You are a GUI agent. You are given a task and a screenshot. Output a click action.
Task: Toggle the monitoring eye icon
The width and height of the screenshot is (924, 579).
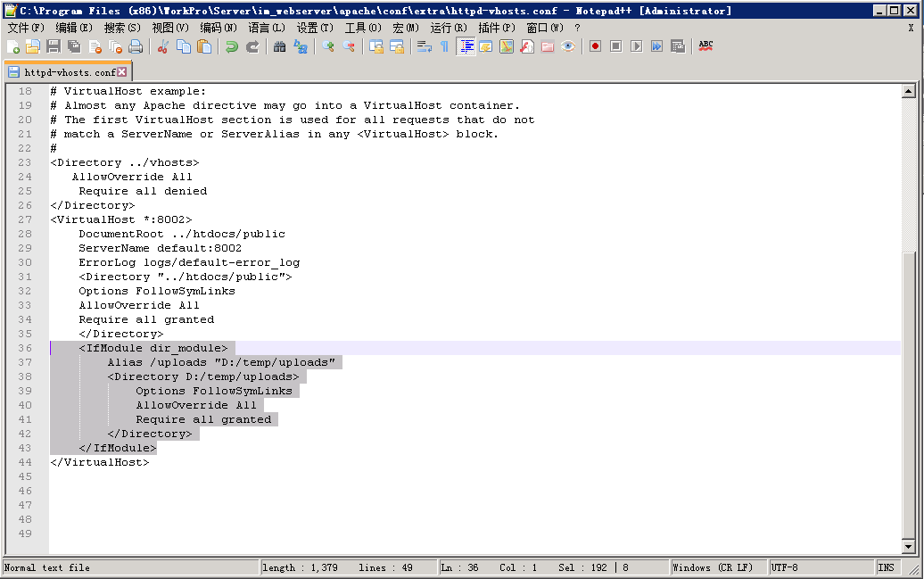pyautogui.click(x=568, y=46)
